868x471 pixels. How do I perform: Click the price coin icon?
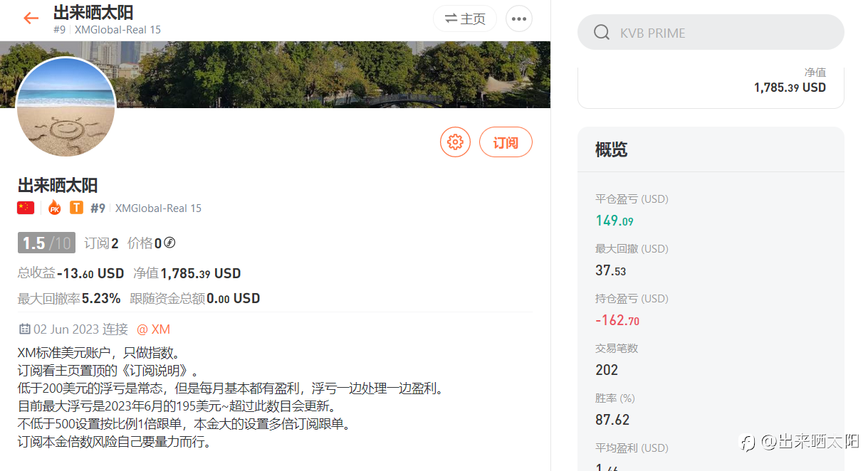169,243
